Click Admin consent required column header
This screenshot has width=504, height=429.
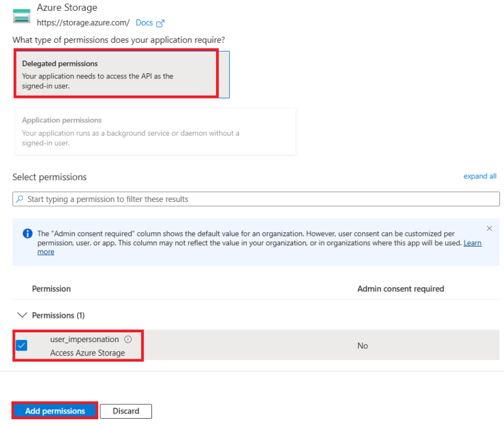(x=401, y=289)
